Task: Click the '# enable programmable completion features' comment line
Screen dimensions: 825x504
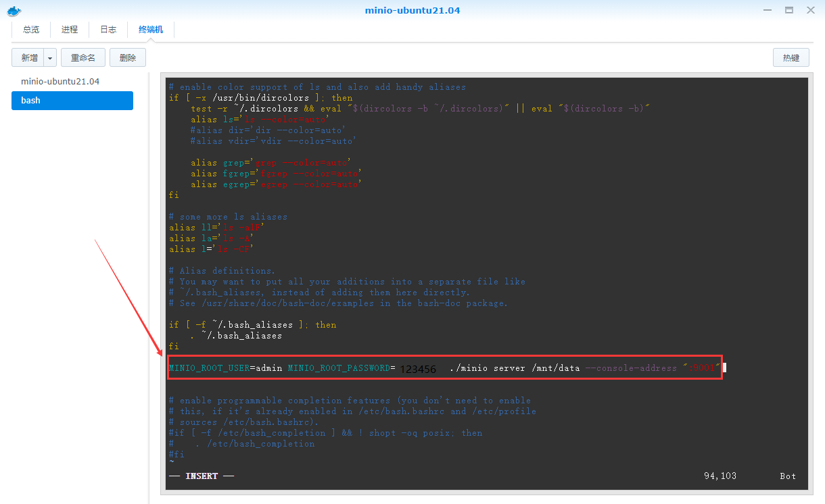Action: [350, 401]
